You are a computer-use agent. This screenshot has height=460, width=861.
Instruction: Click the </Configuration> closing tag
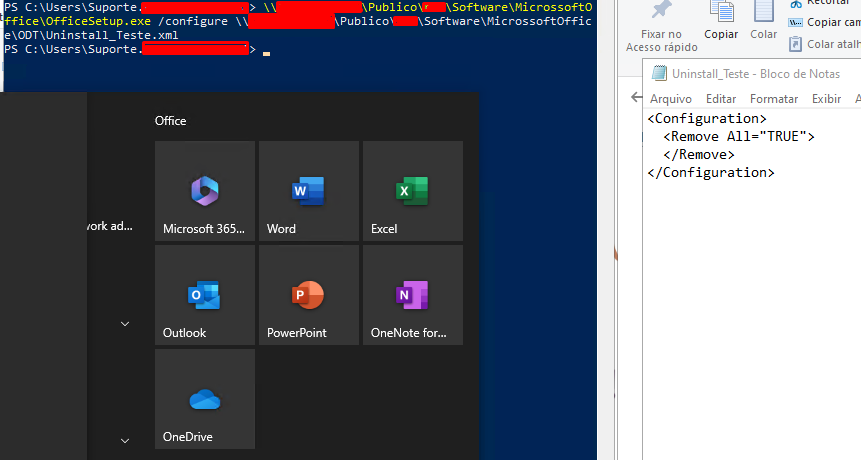pyautogui.click(x=711, y=172)
